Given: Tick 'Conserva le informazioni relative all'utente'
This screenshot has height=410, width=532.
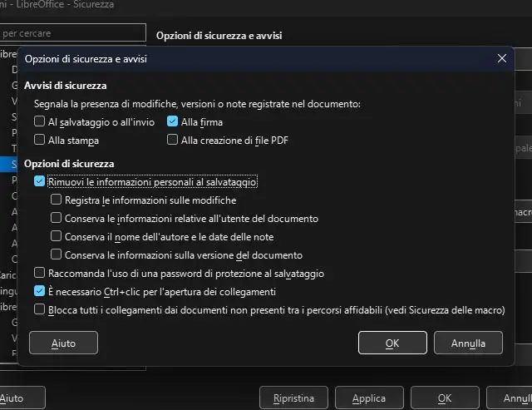Looking at the screenshot, I should click(x=57, y=219).
